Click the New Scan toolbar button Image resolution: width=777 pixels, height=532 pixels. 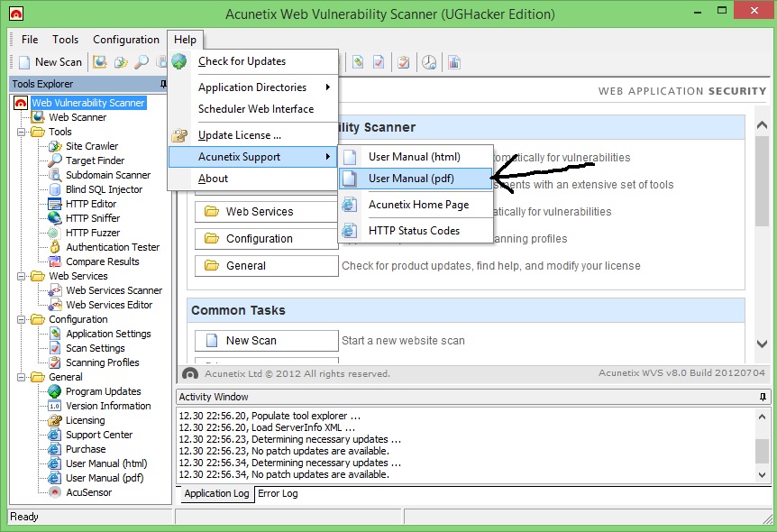coord(50,61)
